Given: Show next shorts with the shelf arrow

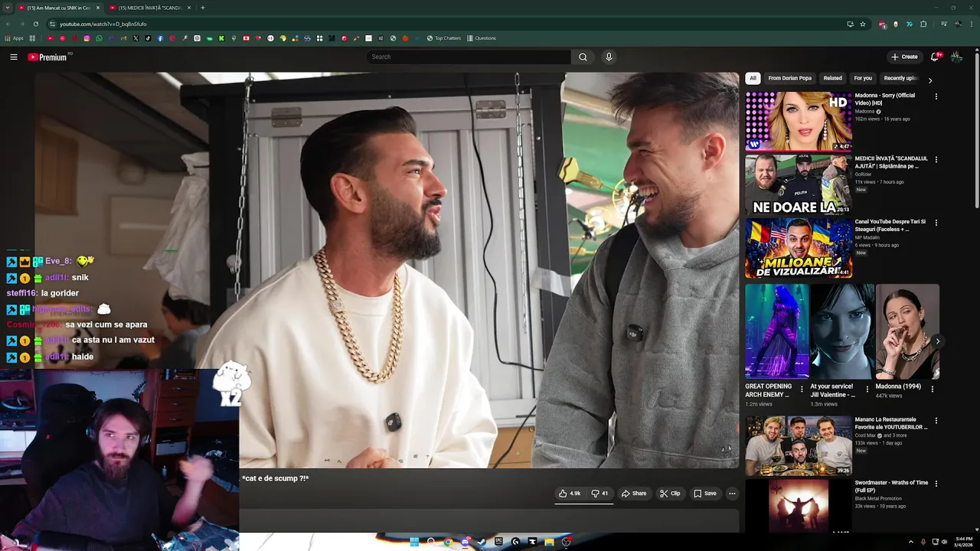Looking at the screenshot, I should coord(938,341).
